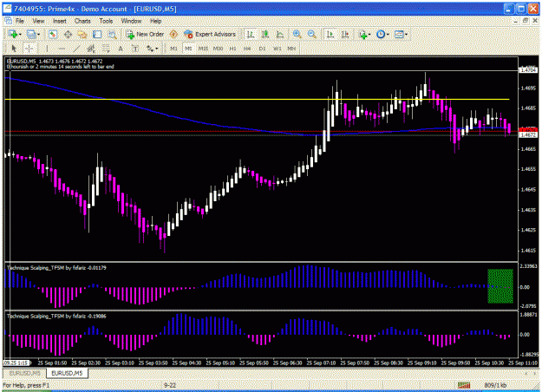Click the connection status bars icon
Screen dimensions: 542x392
point(464,385)
